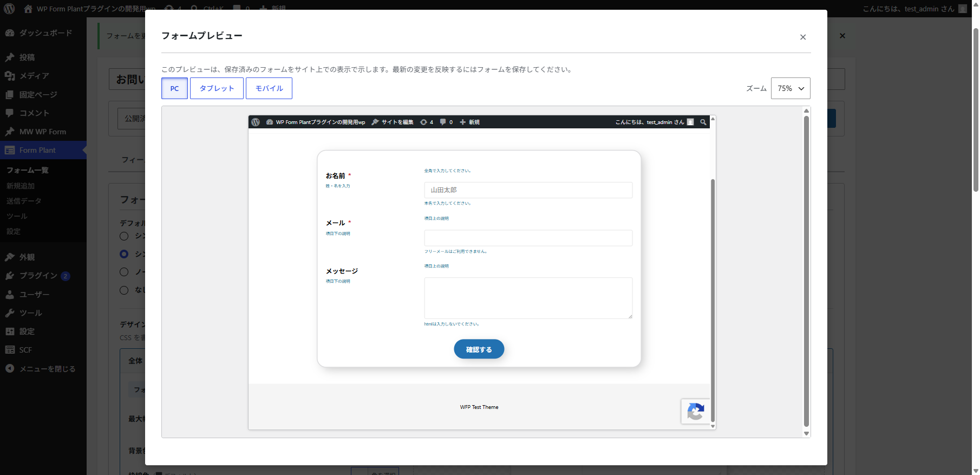Select first default design radio button
Screen dimensions: 980x475
pos(124,236)
